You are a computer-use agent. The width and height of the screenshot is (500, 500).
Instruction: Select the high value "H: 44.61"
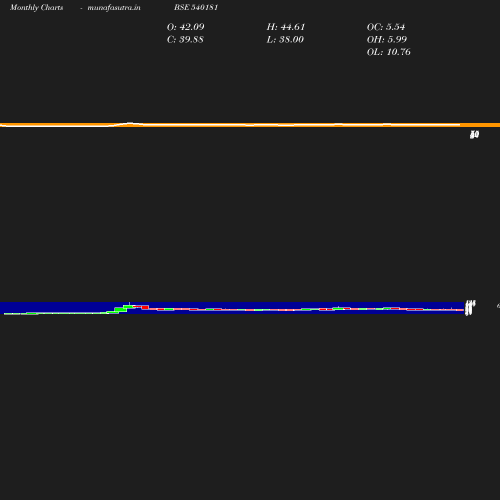pyautogui.click(x=286, y=27)
